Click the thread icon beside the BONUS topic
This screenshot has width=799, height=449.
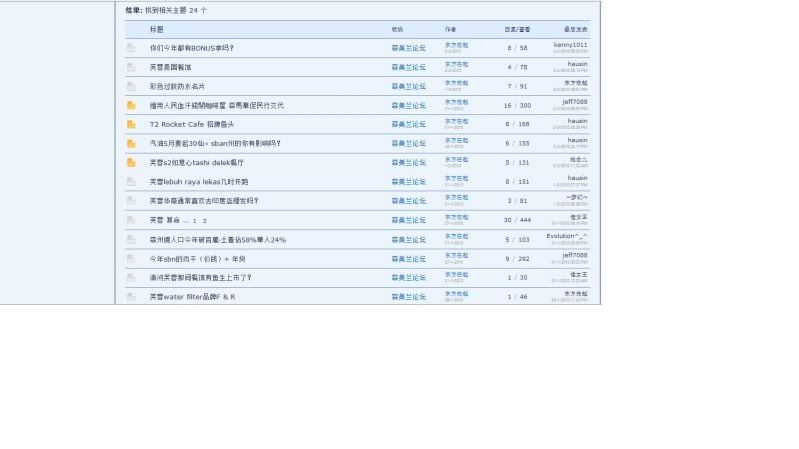[131, 48]
